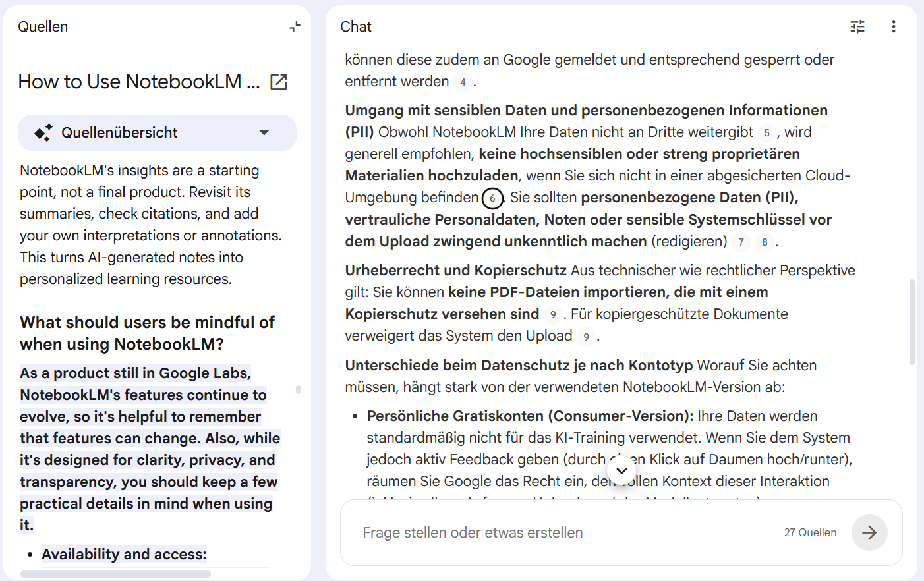924x581 pixels.
Task: Open the three-dot chat options menu
Action: 894,26
